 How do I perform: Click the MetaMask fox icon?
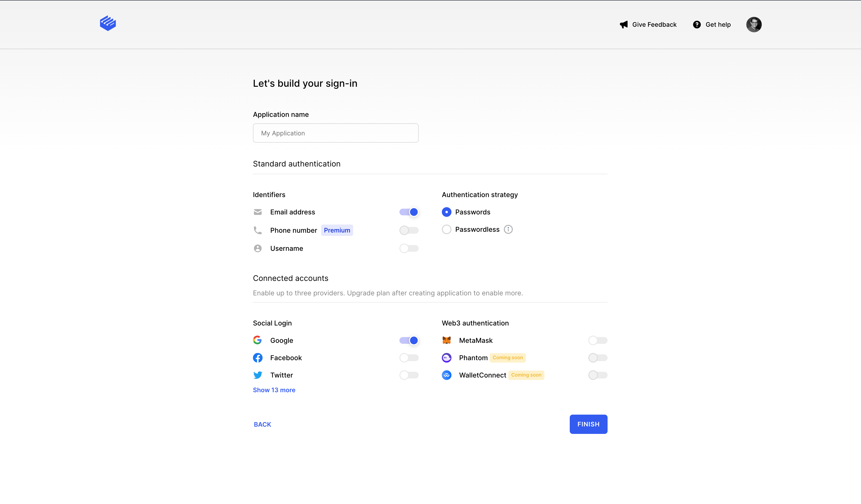pyautogui.click(x=447, y=340)
